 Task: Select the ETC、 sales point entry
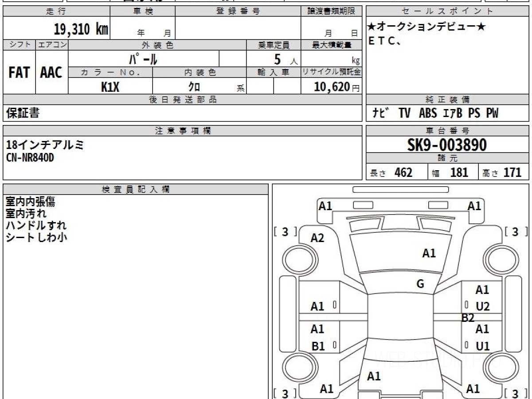click(385, 41)
